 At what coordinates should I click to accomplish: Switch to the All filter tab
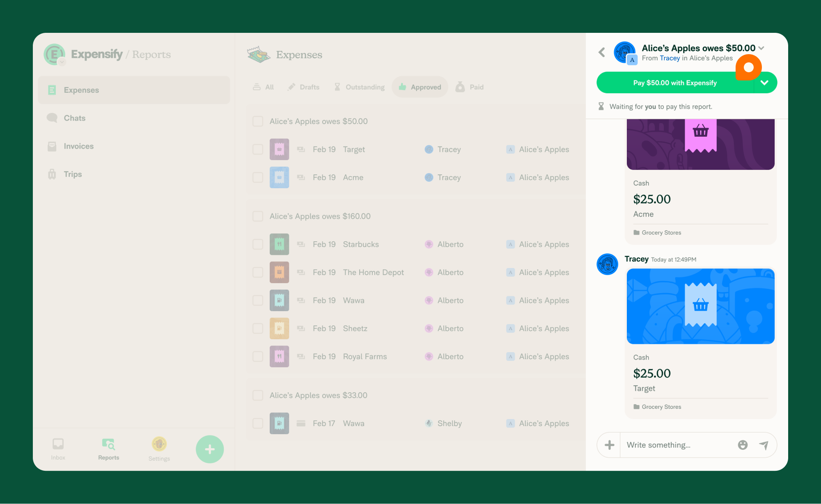264,87
